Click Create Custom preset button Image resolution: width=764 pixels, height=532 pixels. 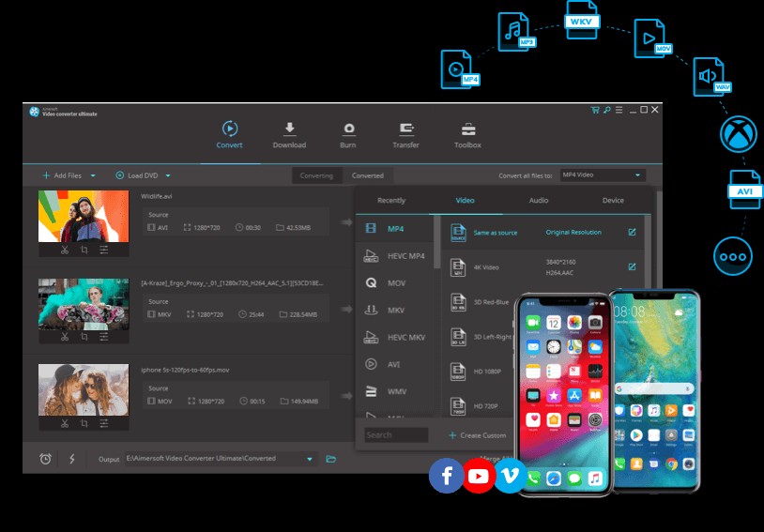pyautogui.click(x=478, y=435)
